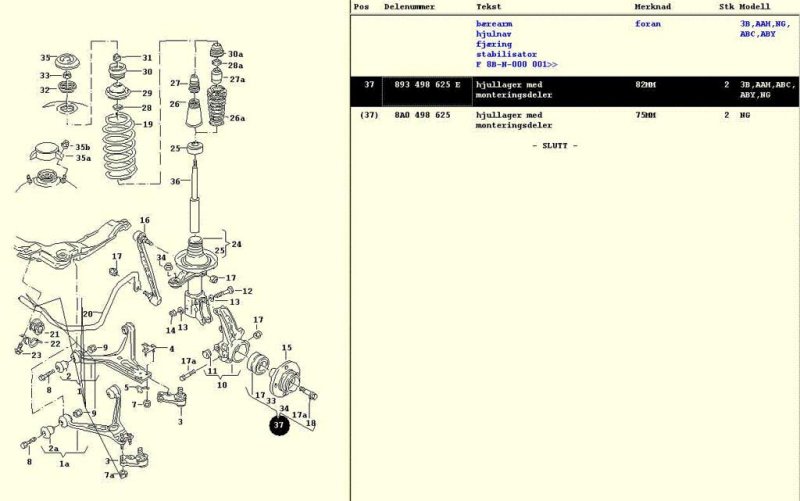
Task: Select part number 8A0 498 625 row
Action: (x=421, y=115)
